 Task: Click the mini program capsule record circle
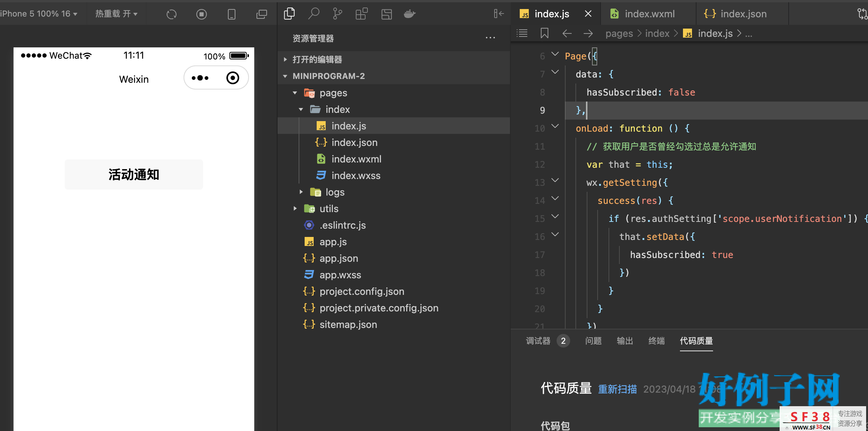point(233,78)
